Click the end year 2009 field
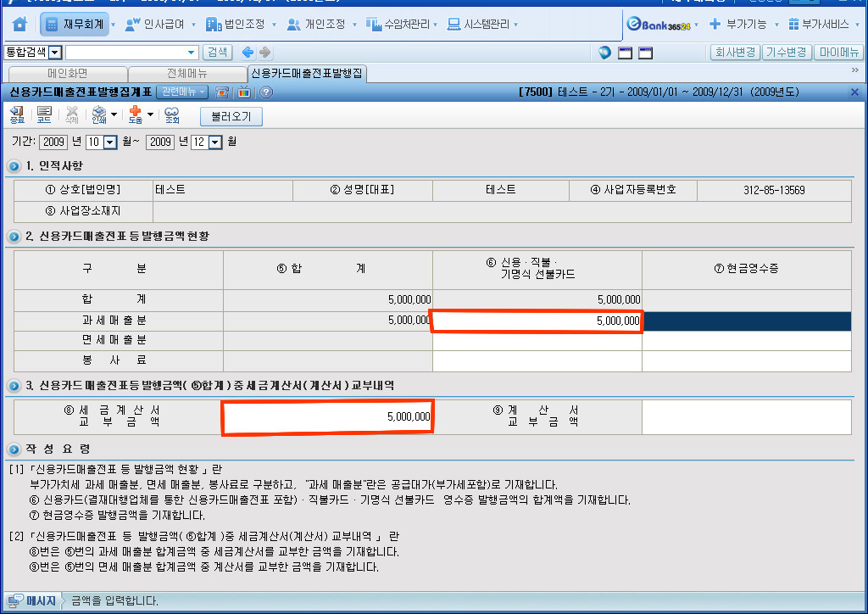The width and height of the screenshot is (868, 614). click(160, 142)
